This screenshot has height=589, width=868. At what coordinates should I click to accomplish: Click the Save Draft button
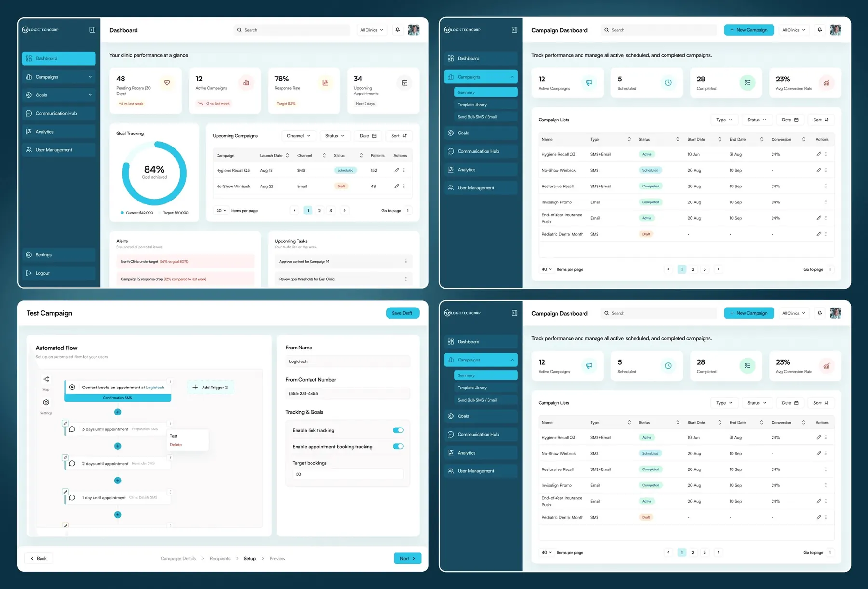[403, 313]
